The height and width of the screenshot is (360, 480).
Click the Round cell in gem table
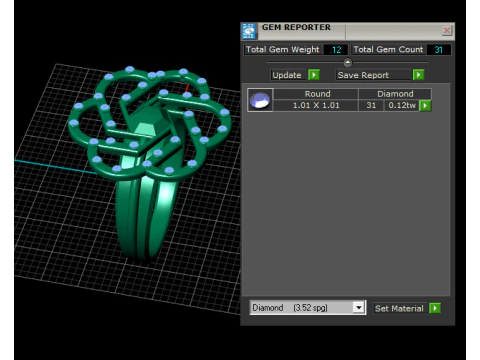tap(317, 94)
